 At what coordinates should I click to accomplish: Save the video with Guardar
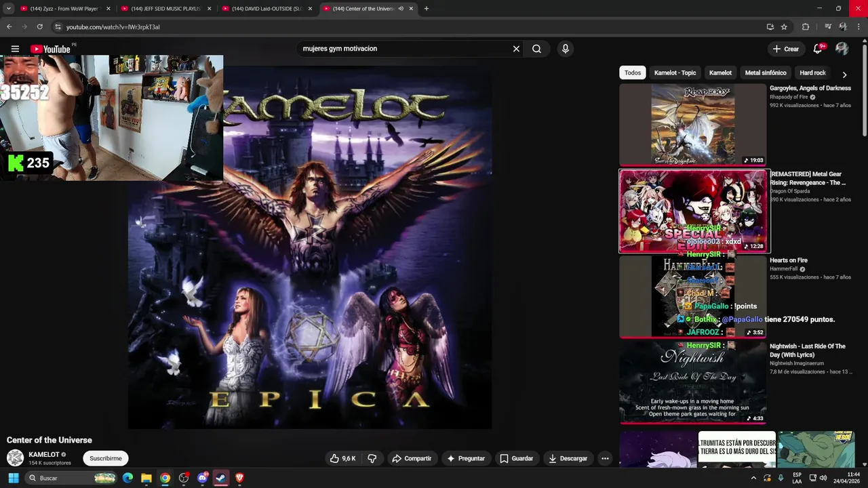(x=516, y=458)
